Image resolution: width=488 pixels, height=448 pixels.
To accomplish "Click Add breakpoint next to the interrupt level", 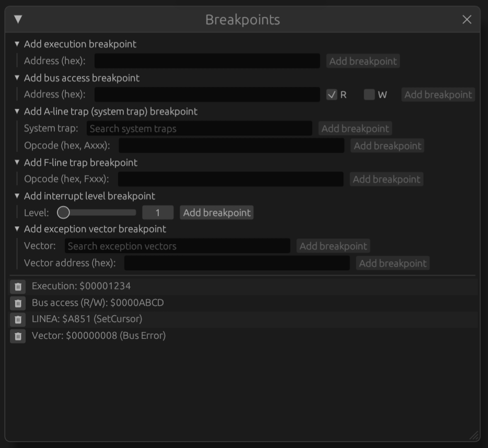I will pyautogui.click(x=216, y=212).
